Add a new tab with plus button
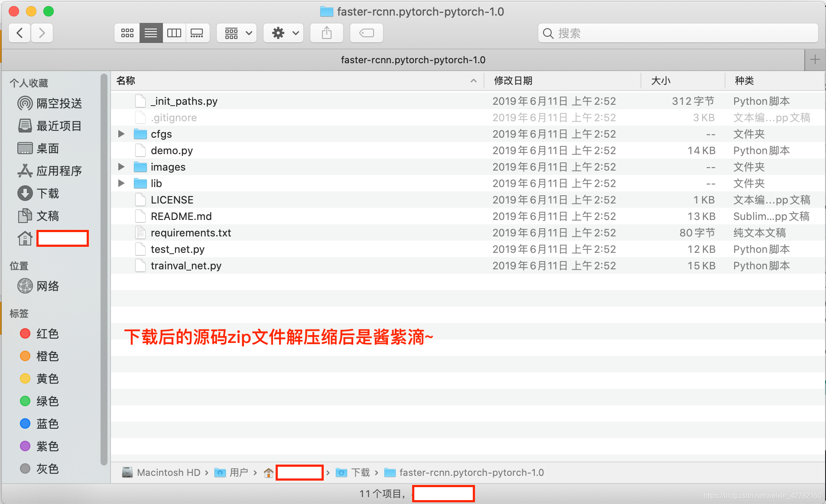The image size is (826, 504). point(815,60)
